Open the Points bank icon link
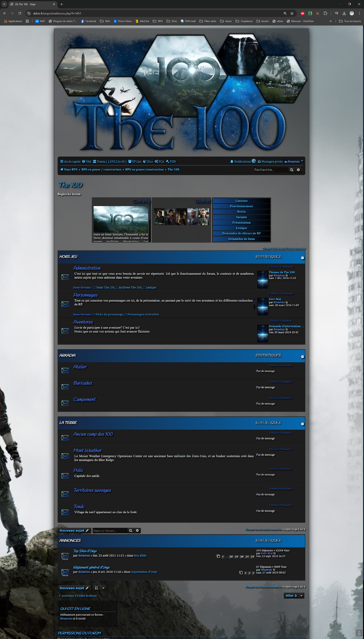The height and width of the screenshot is (639, 364). coord(110,162)
